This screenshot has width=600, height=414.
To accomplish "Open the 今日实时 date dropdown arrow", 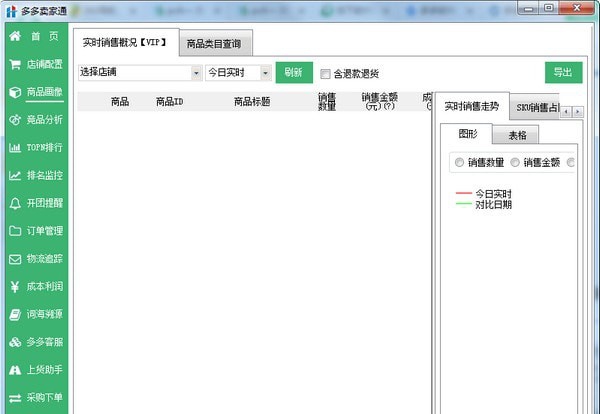I will click(266, 73).
